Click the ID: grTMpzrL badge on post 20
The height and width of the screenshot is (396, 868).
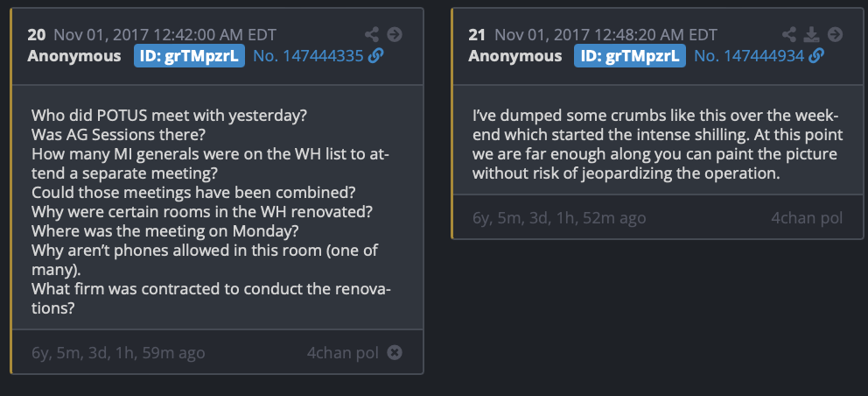[x=190, y=56]
